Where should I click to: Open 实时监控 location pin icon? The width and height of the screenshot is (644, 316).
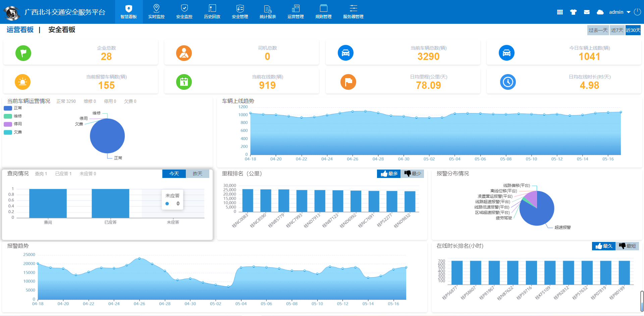(156, 8)
